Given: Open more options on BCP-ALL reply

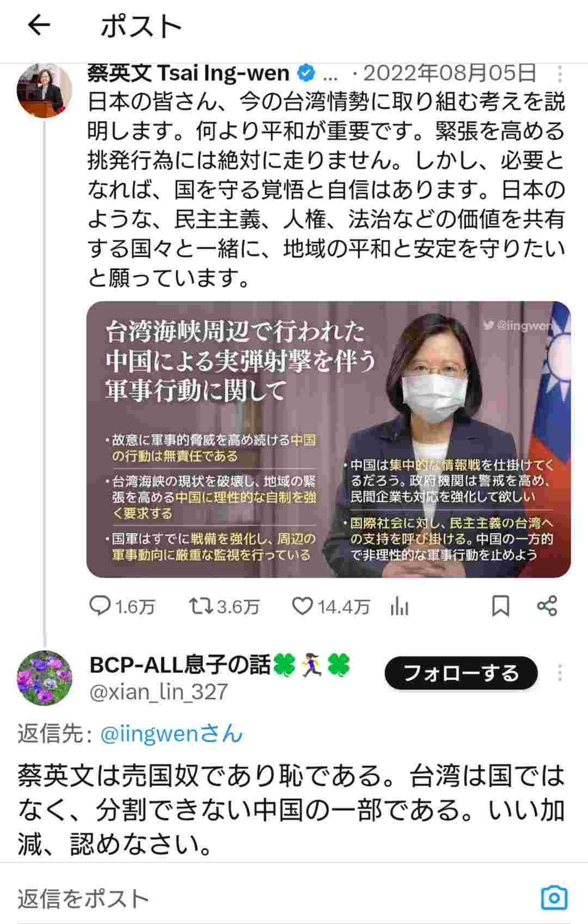Looking at the screenshot, I should 560,673.
